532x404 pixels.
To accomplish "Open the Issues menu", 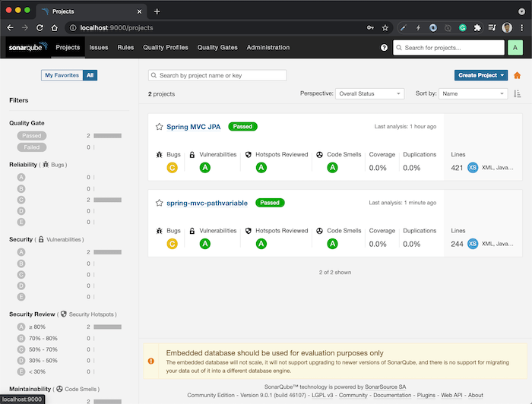I will pos(99,47).
